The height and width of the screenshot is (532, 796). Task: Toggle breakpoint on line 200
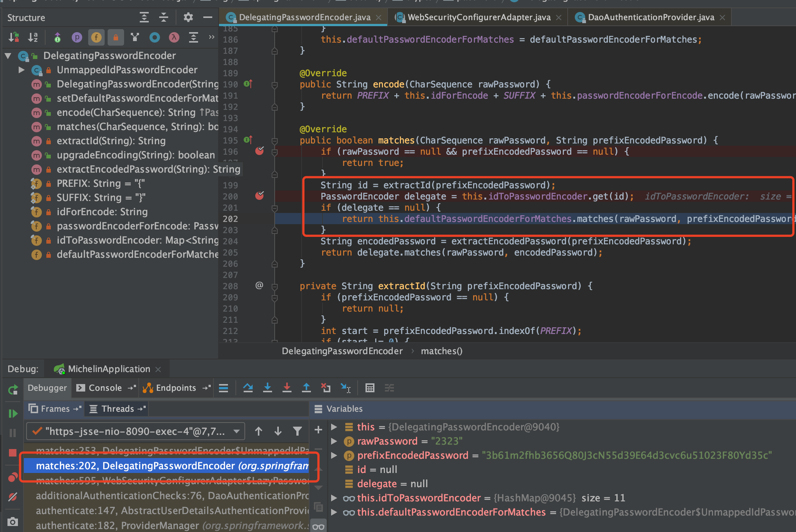click(259, 196)
